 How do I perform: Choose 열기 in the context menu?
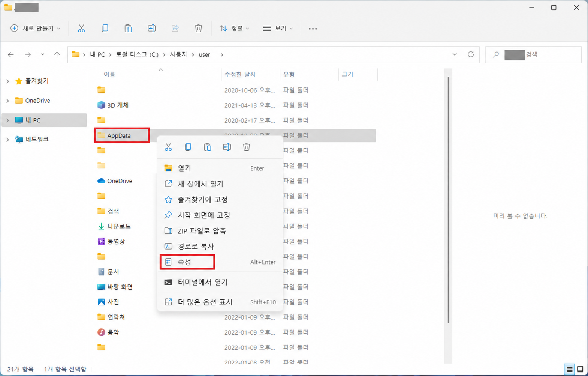coord(220,168)
